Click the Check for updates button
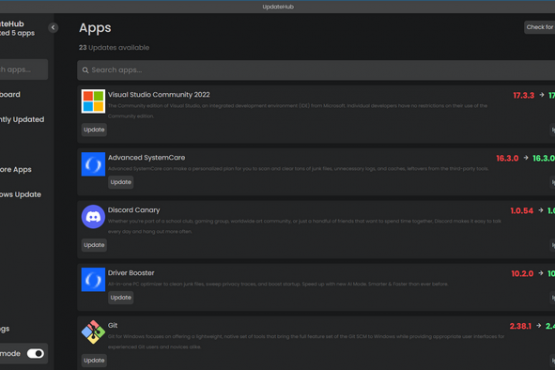Image resolution: width=555 pixels, height=370 pixels. click(x=539, y=27)
